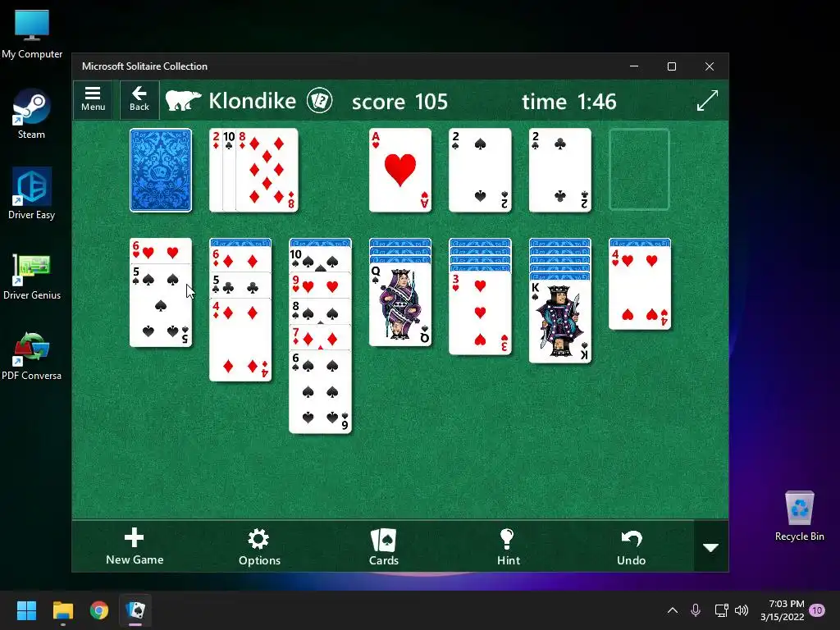The image size is (840, 630).
Task: Click the Solitaire taskbar icon
Action: click(135, 610)
